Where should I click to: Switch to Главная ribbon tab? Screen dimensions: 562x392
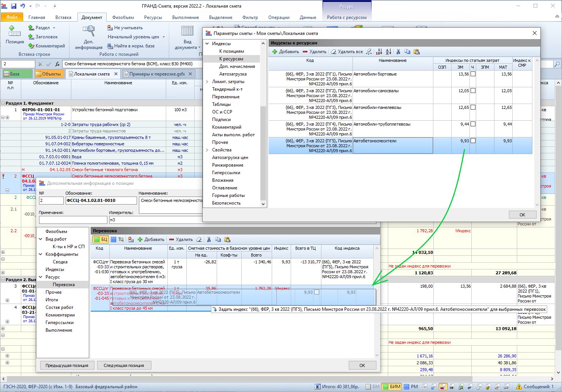coord(36,17)
